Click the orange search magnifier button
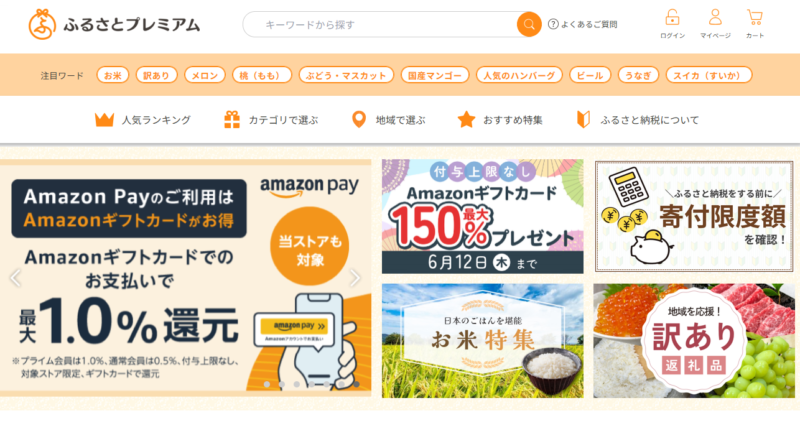Viewport: 800px width, 426px height. point(529,24)
